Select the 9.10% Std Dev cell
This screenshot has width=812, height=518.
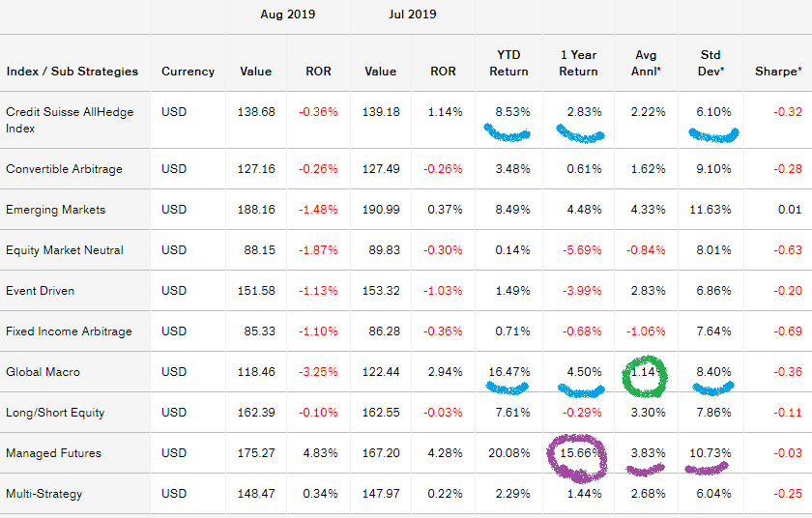(x=713, y=169)
